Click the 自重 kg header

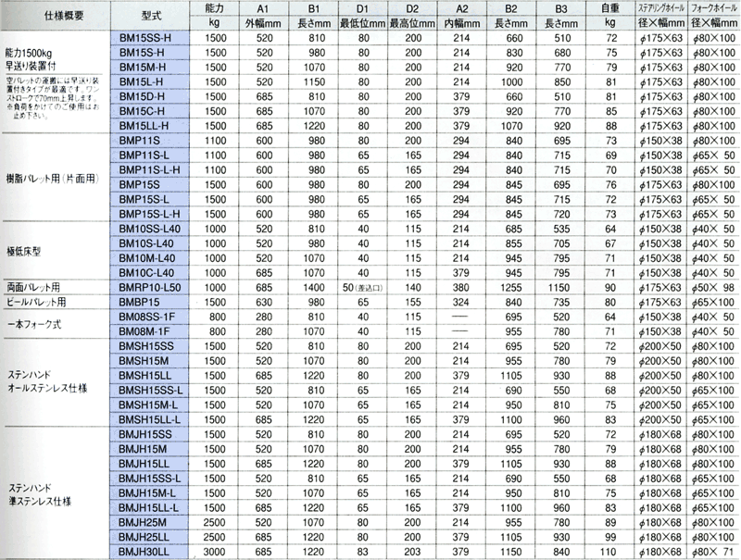(610, 16)
